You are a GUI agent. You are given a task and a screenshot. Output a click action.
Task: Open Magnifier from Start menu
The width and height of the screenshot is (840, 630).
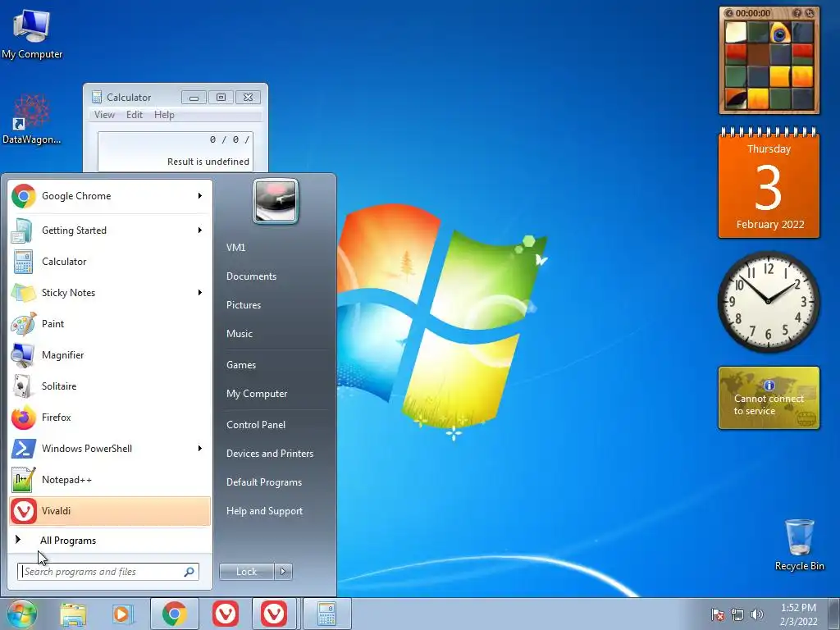click(x=110, y=354)
